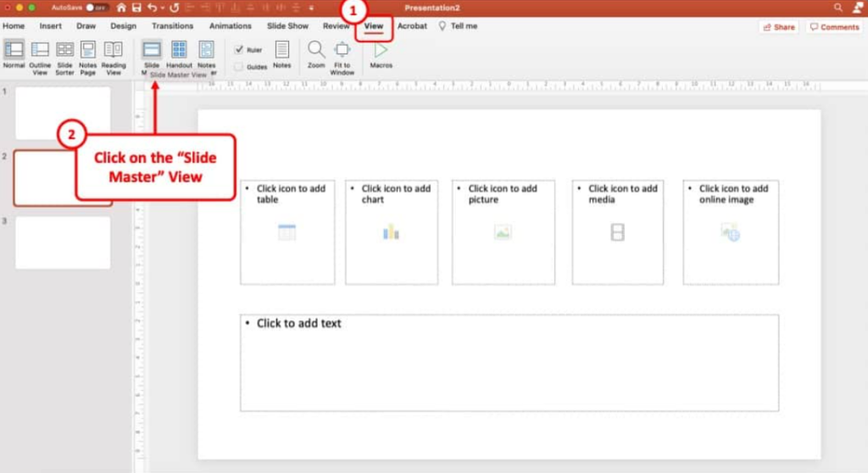Open the Notes Page view

[88, 51]
